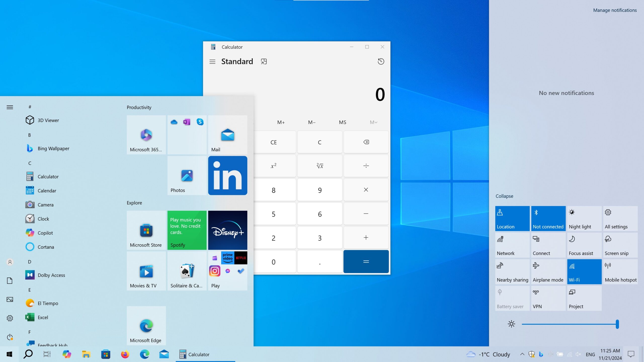644x362 pixels.
Task: Open Calculator memory dropdown M
Action: 374,122
